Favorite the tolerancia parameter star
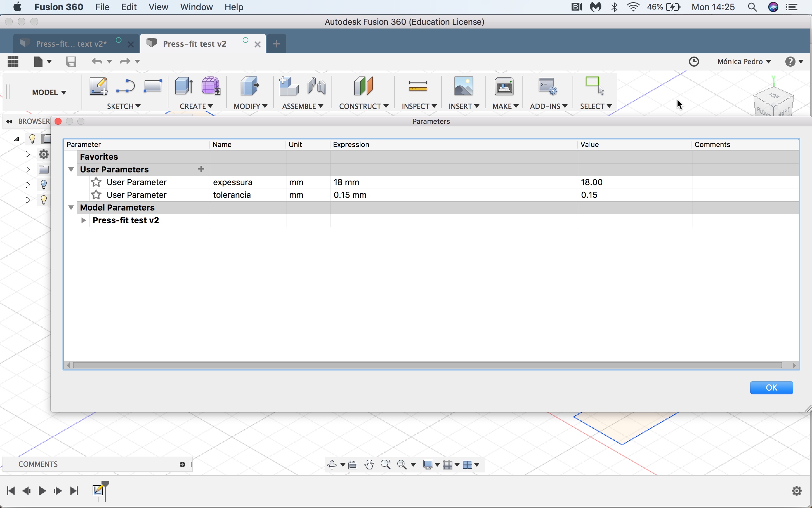Viewport: 812px width, 508px height. coord(96,195)
